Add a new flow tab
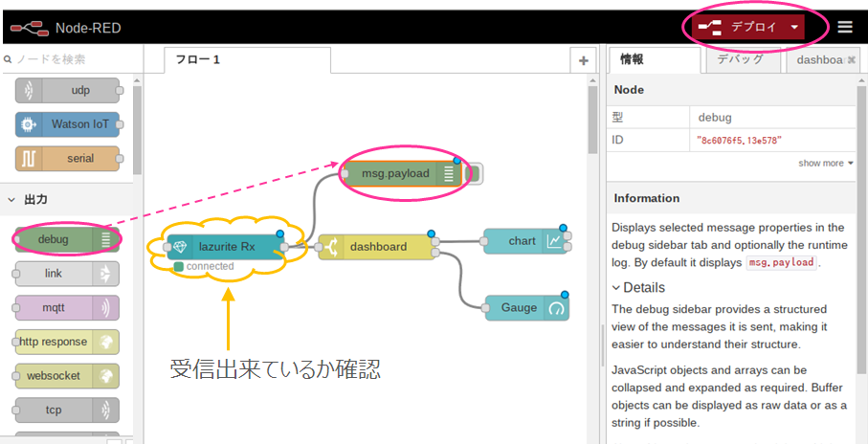868x444 pixels. [x=583, y=61]
